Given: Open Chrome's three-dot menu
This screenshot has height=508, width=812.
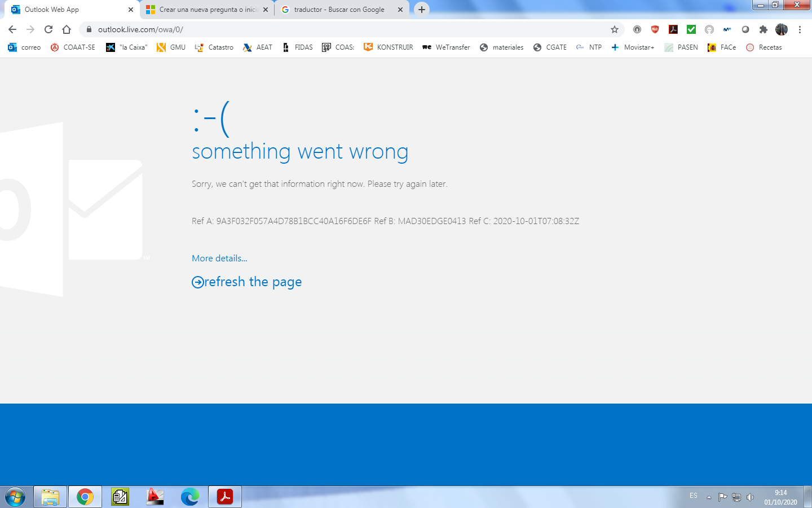Looking at the screenshot, I should pyautogui.click(x=800, y=29).
